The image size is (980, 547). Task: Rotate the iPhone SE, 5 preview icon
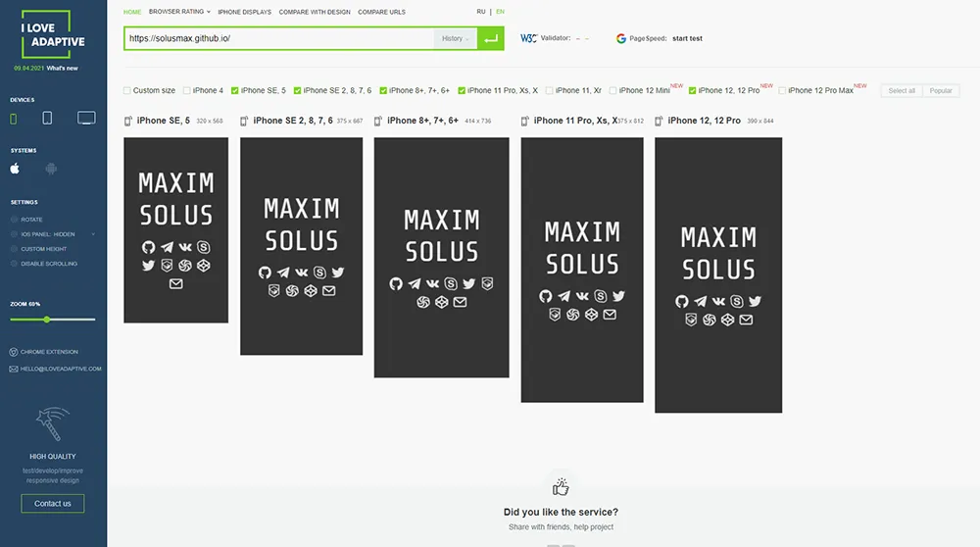click(x=128, y=122)
